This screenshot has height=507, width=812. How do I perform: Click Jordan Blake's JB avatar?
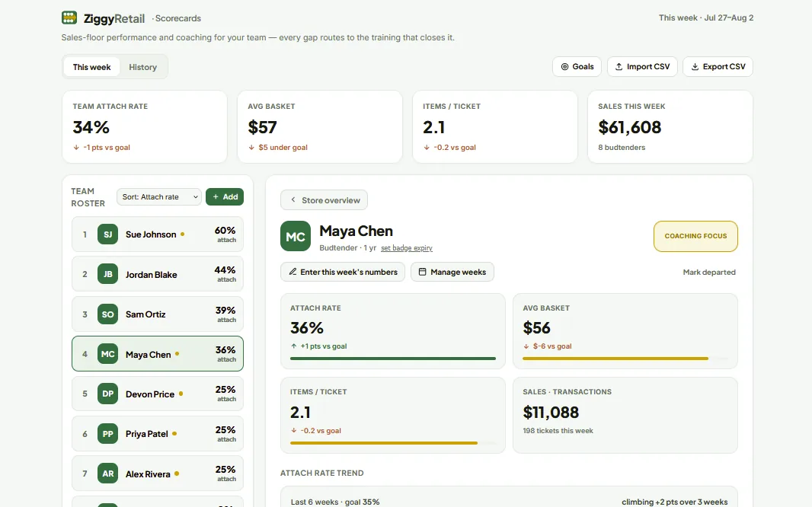pos(107,274)
